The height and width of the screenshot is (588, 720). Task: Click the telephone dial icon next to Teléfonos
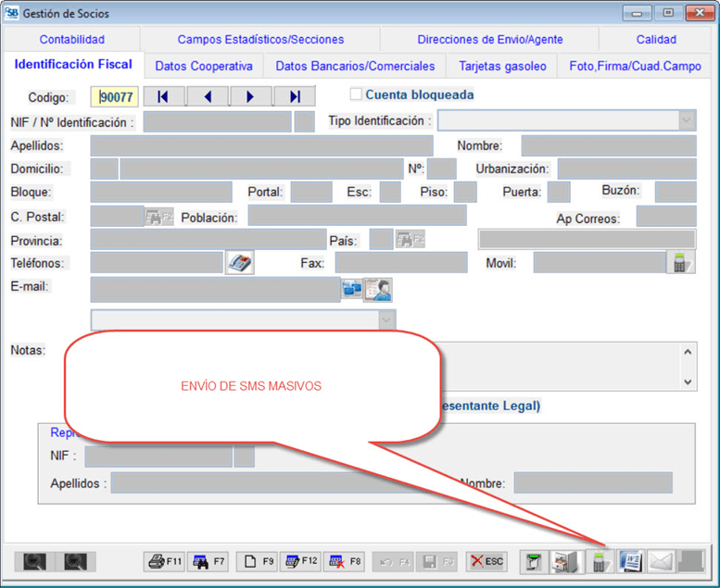click(239, 263)
